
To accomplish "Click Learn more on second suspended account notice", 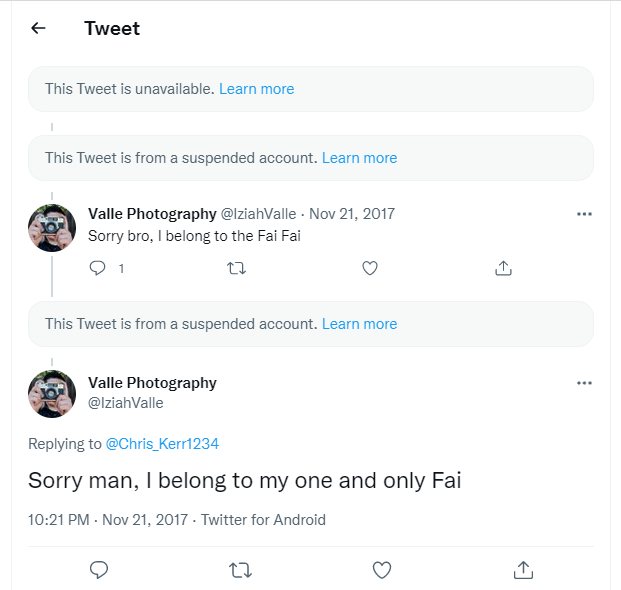I will point(359,324).
